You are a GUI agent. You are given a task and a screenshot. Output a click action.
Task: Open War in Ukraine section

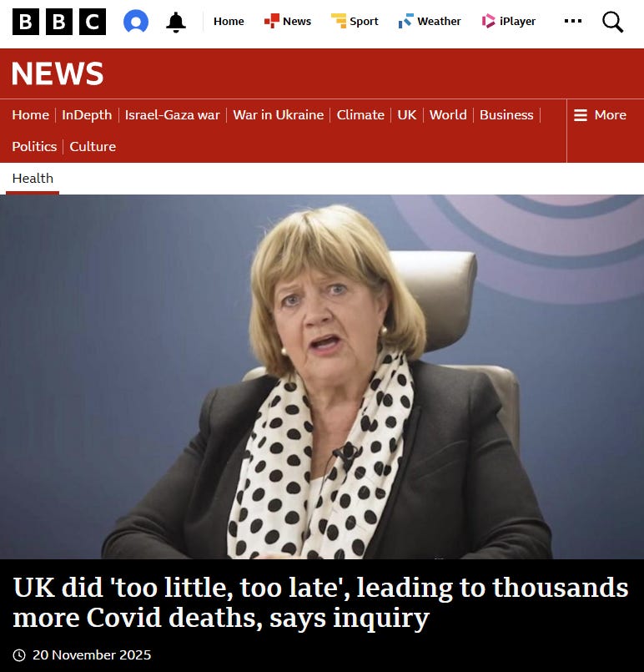coord(279,115)
